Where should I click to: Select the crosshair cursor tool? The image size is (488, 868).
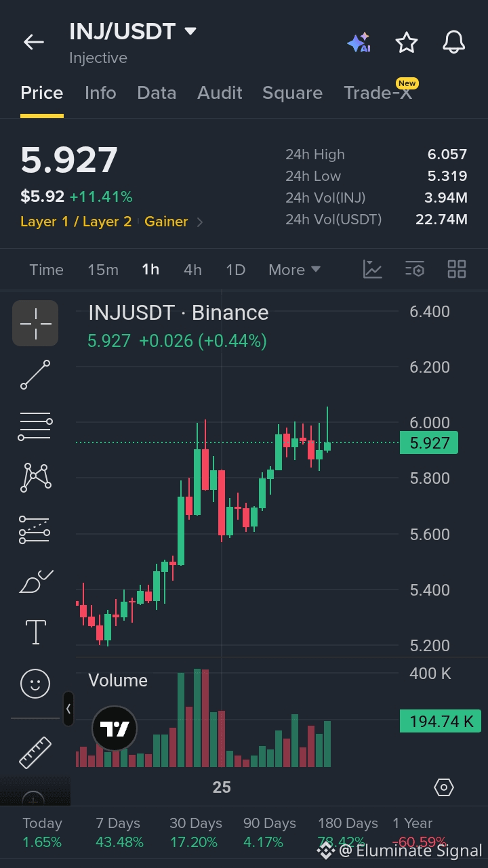(35, 323)
